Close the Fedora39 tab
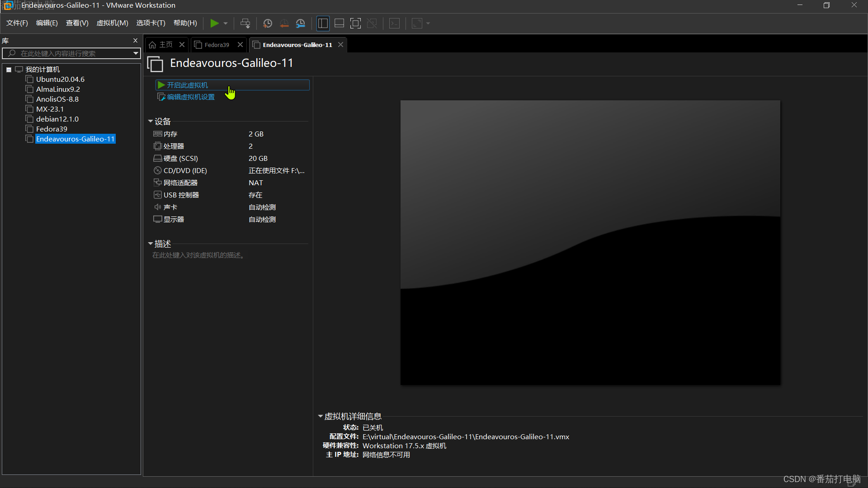The height and width of the screenshot is (488, 868). click(240, 45)
